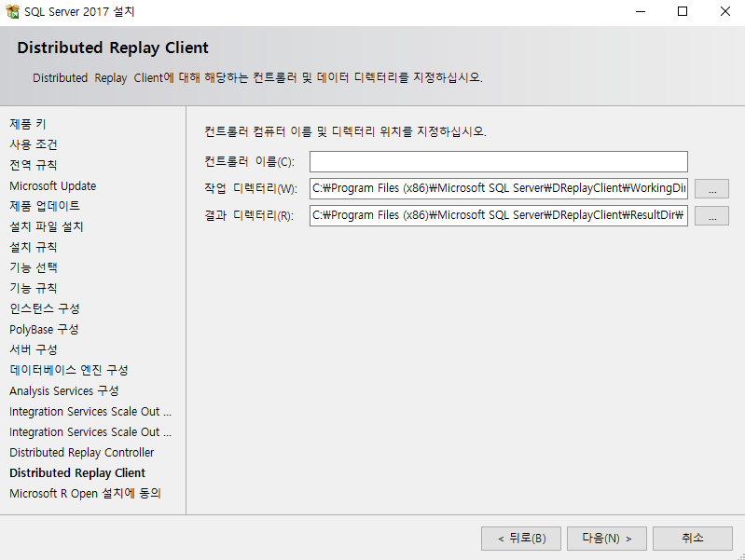The height and width of the screenshot is (560, 745).
Task: Select the Microsoft R Open 설치에 동의 step
Action: (x=85, y=494)
